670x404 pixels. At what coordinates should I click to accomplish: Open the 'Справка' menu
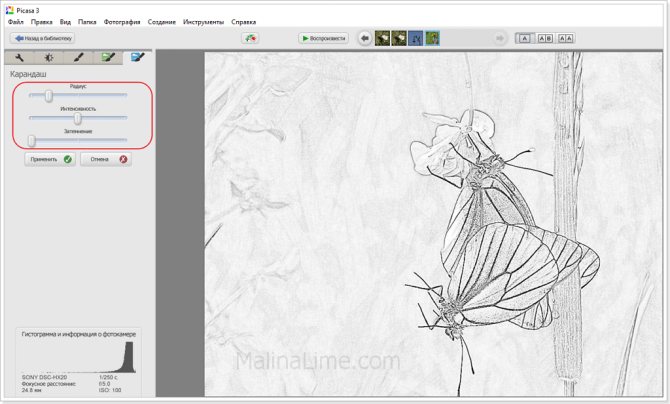[244, 22]
